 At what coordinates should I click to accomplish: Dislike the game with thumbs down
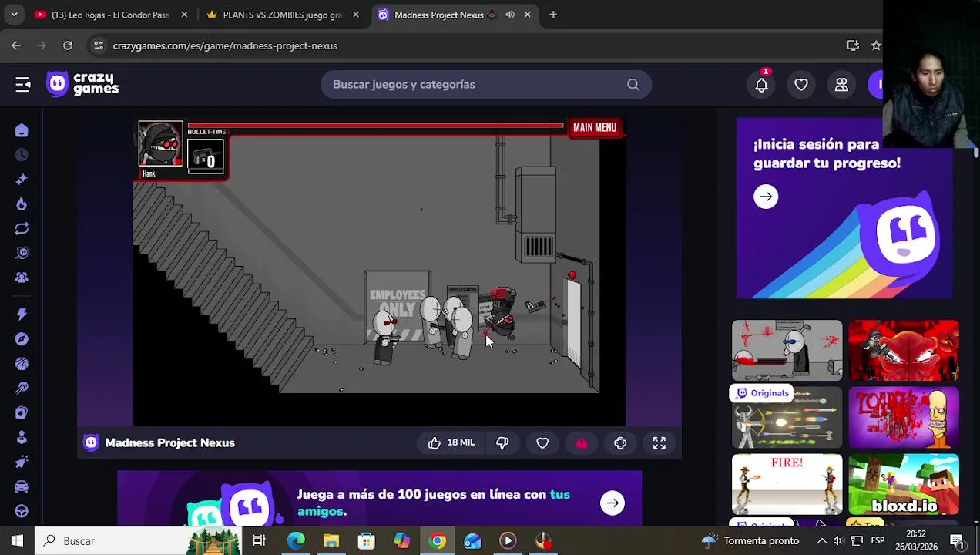pos(502,442)
